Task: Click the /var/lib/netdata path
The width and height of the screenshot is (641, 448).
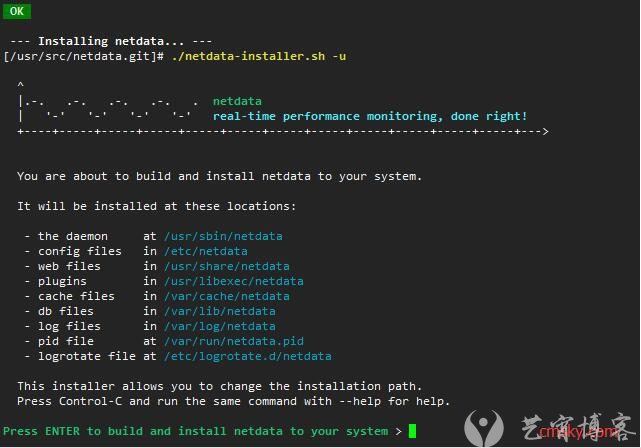Action: pyautogui.click(x=220, y=311)
